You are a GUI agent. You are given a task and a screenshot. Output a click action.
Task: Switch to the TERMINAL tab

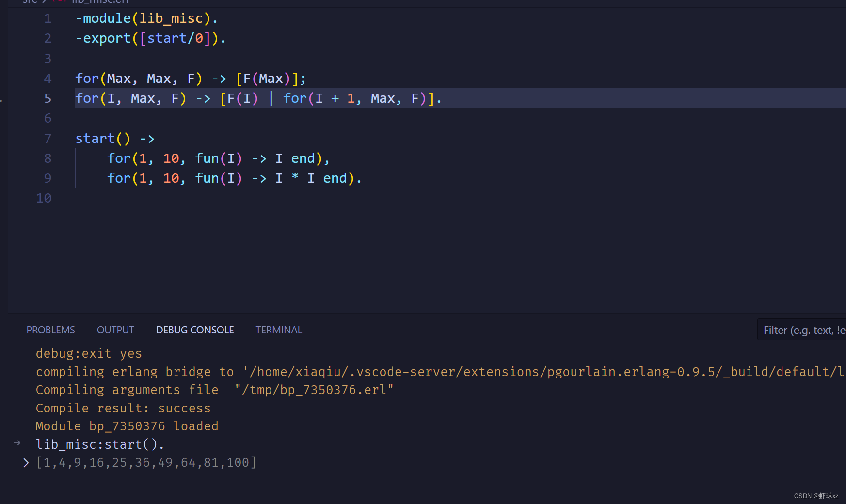279,330
